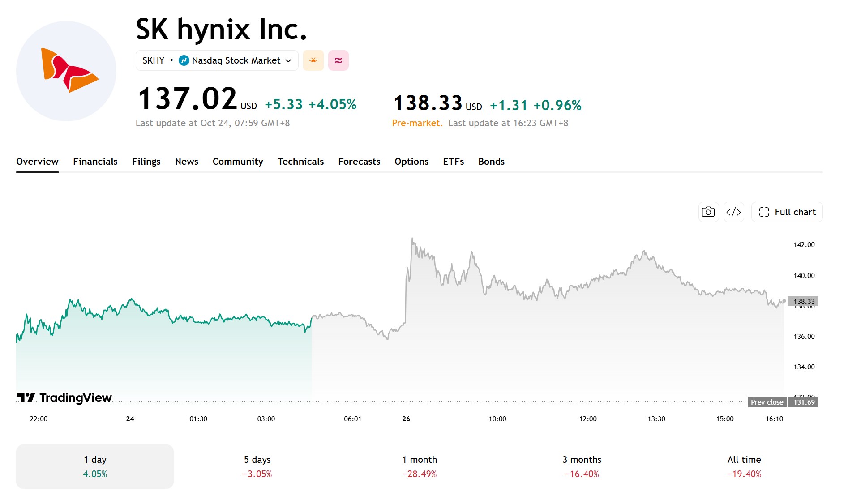Click the Pre-market label text
This screenshot has width=848, height=504.
click(417, 123)
